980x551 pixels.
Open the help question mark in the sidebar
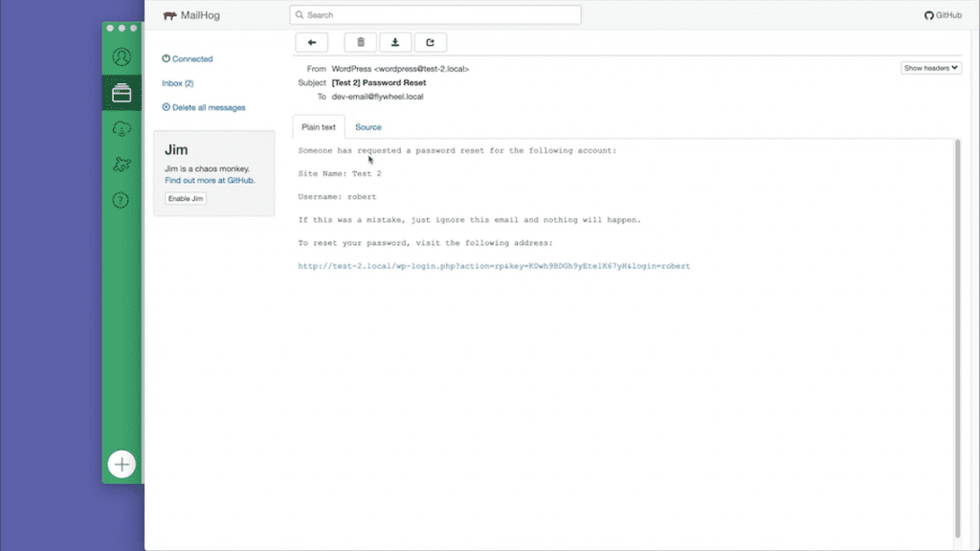[x=121, y=200]
